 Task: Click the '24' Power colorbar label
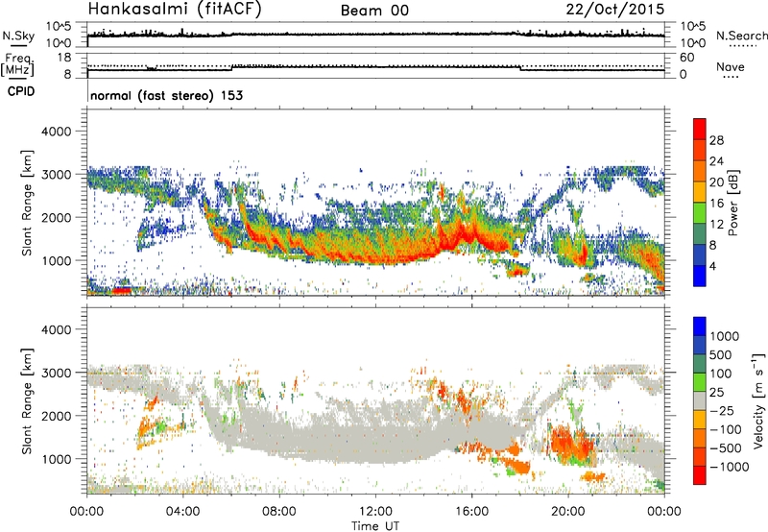(716, 161)
